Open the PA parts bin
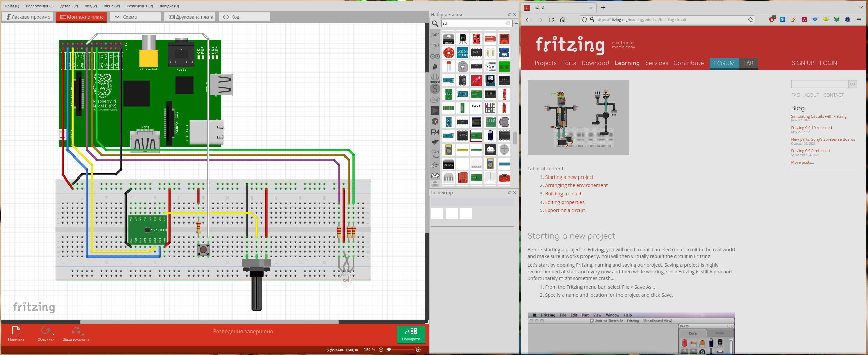This screenshot has height=355, width=868. 435,132
